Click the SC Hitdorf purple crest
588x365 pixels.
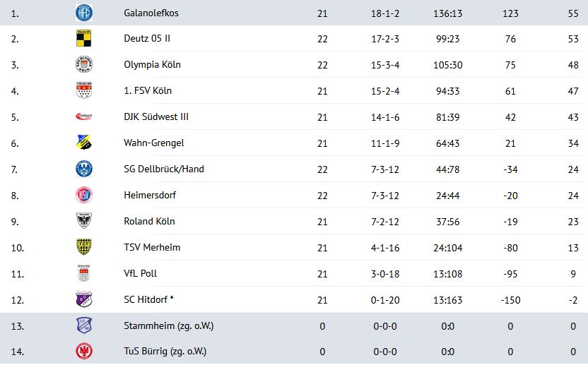[84, 299]
